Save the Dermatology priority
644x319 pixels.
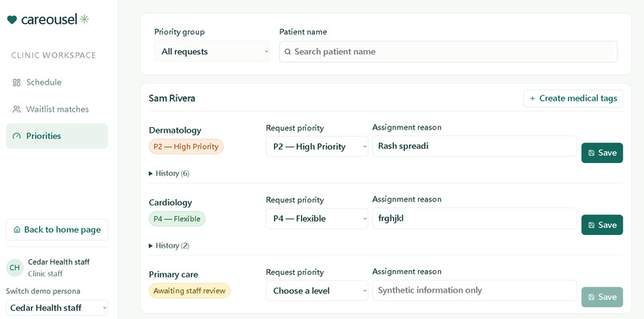point(602,153)
